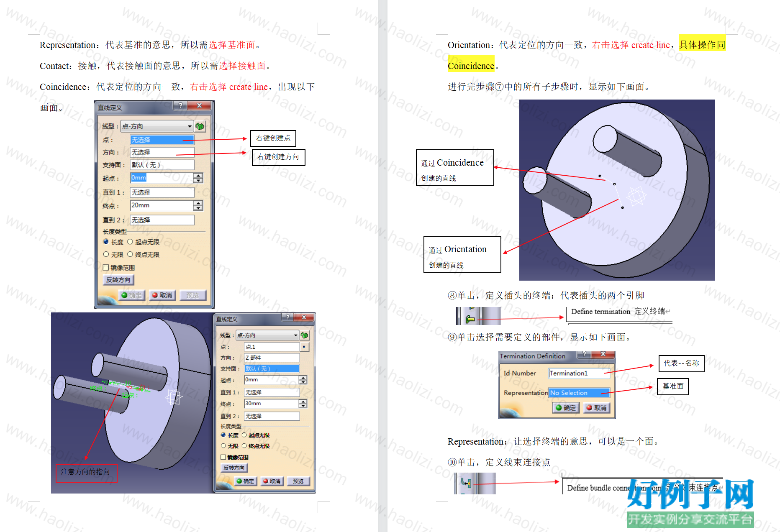Click the green icon beside 线型 in the 30mm dialog
The height and width of the screenshot is (532, 780).
[x=304, y=335]
